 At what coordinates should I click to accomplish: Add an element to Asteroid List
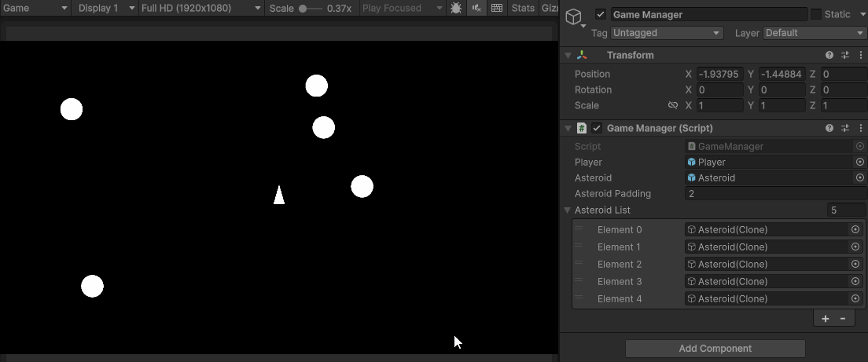coord(826,318)
